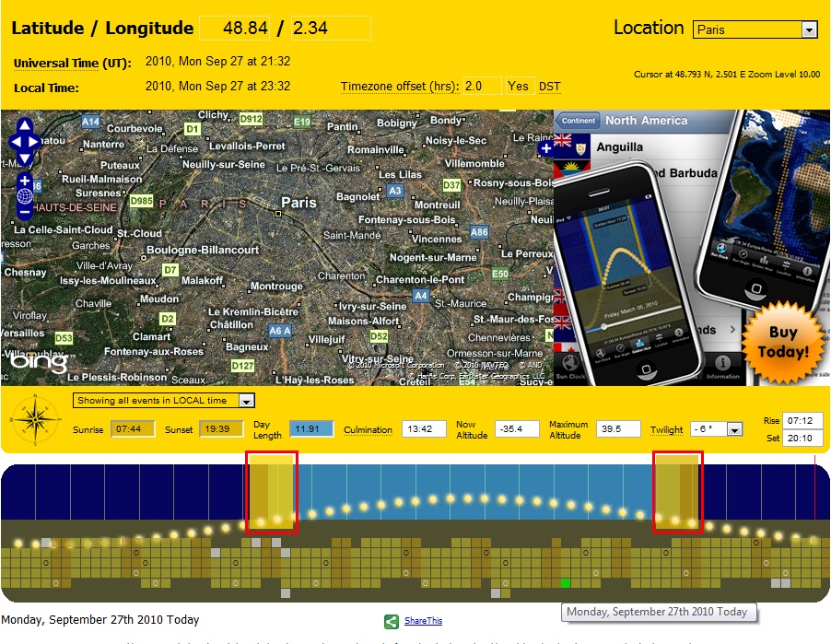The width and height of the screenshot is (831, 644).
Task: Click the left red-outlined sunrise golden hour band
Action: (271, 492)
